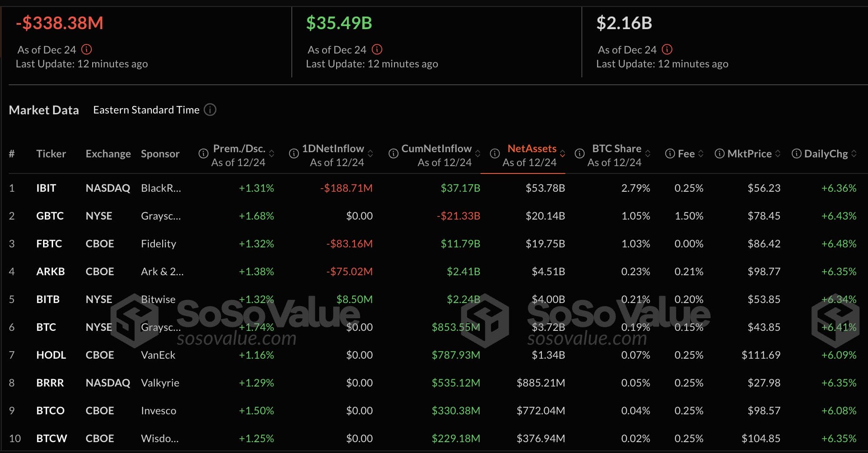Viewport: 868px width, 453px height.
Task: Sort by MktPrice using sort arrows
Action: point(778,153)
